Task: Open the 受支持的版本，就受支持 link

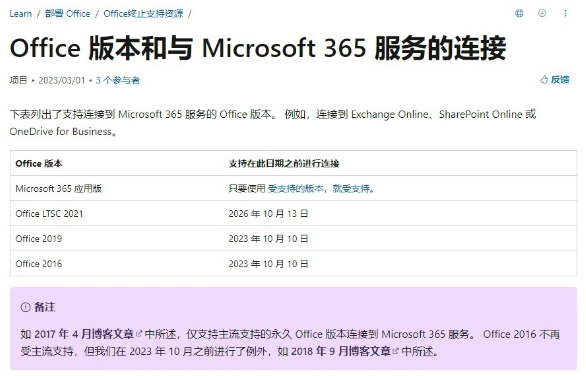Action: pos(319,189)
